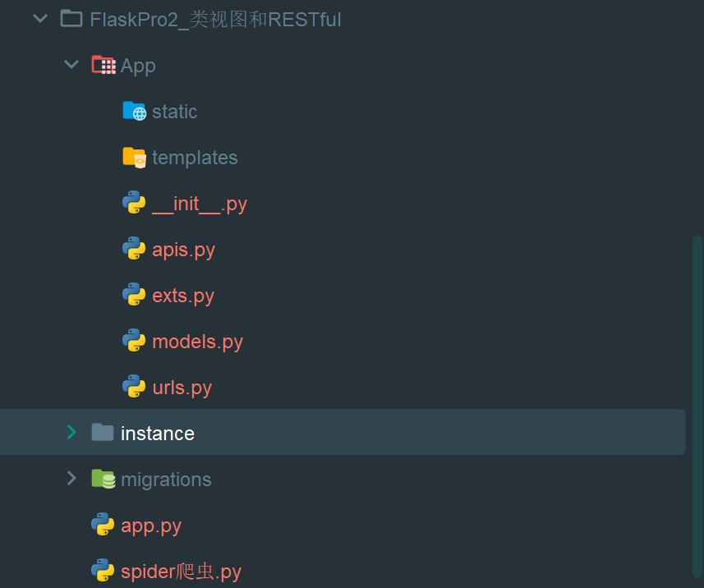Select the static folder label
This screenshot has width=704, height=588.
tap(174, 112)
